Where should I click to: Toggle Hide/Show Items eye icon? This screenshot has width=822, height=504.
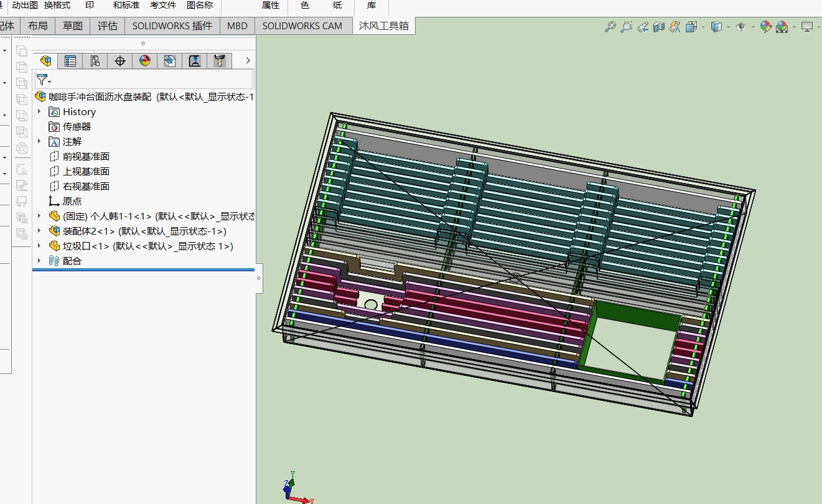click(741, 27)
